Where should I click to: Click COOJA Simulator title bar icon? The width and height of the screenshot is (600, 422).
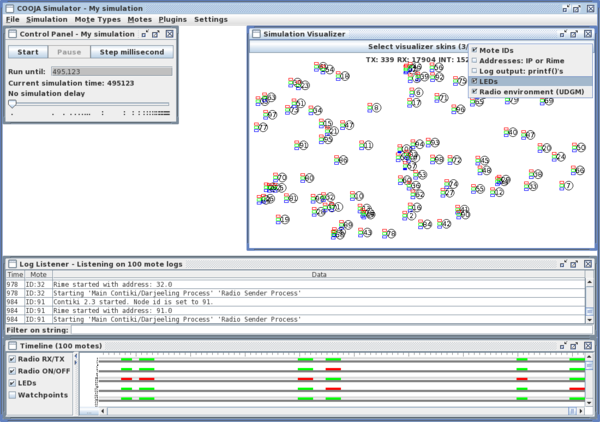pos(9,8)
